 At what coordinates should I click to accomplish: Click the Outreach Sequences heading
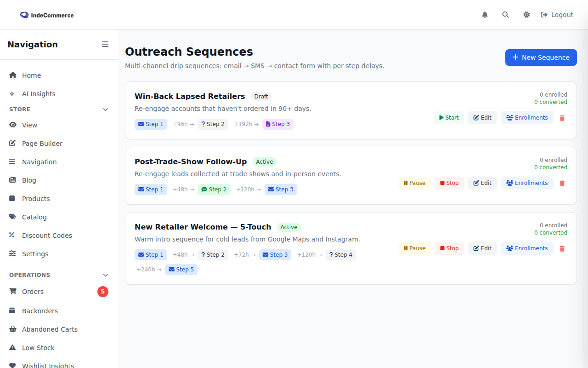click(x=189, y=52)
